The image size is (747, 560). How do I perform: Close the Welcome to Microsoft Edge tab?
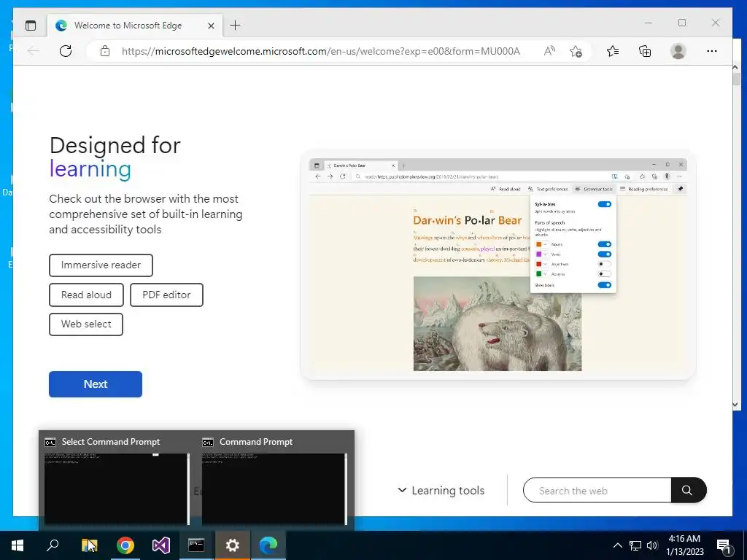coord(211,26)
